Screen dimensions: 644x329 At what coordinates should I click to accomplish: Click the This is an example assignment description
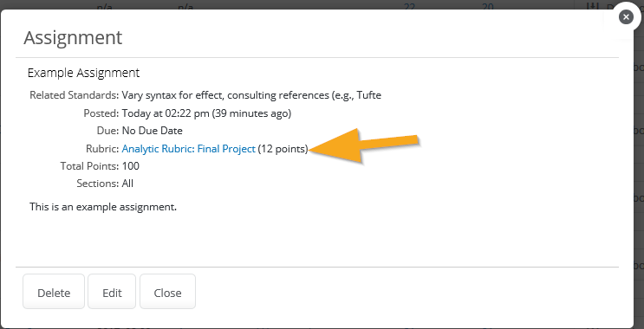(103, 207)
